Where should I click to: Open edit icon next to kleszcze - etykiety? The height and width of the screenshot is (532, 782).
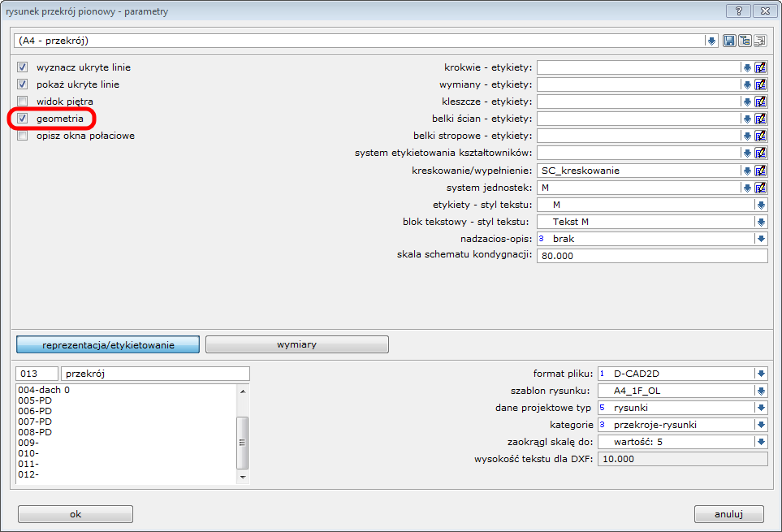pyautogui.click(x=761, y=102)
